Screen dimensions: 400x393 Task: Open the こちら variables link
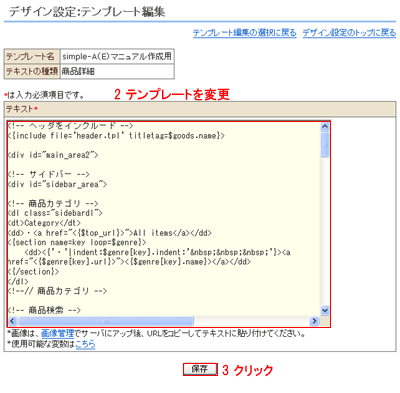pyautogui.click(x=86, y=344)
